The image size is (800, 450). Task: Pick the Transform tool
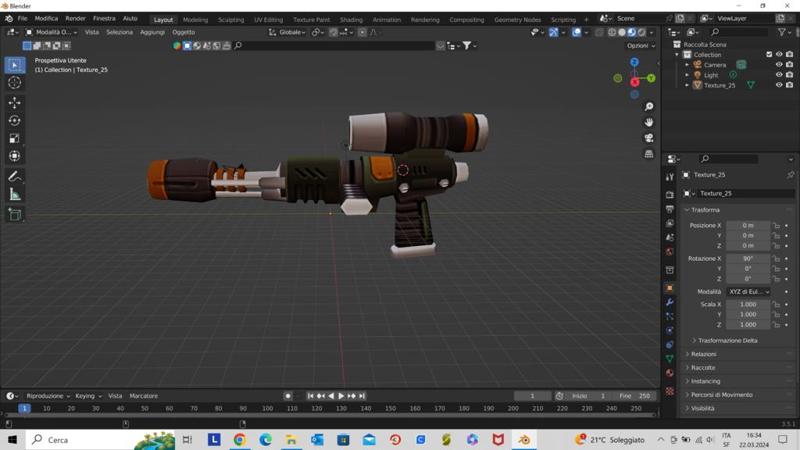point(15,156)
